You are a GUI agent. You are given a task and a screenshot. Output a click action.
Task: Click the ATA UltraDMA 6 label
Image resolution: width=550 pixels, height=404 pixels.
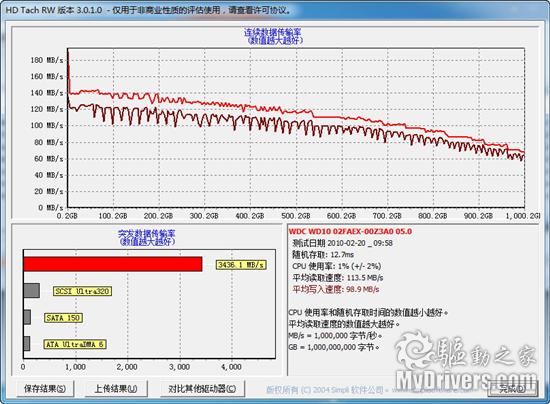[x=75, y=344]
